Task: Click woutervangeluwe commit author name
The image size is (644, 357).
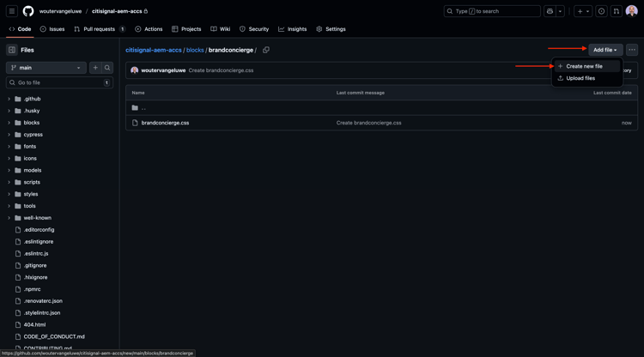Action: tap(163, 70)
